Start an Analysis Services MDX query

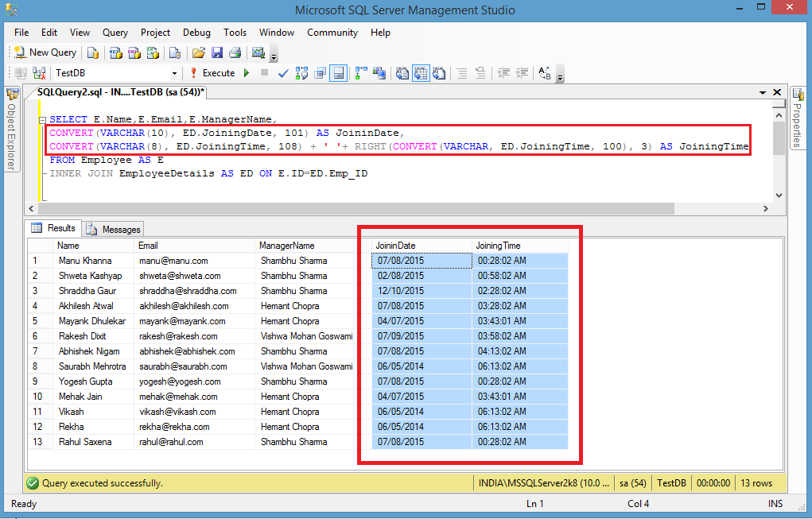[x=116, y=52]
